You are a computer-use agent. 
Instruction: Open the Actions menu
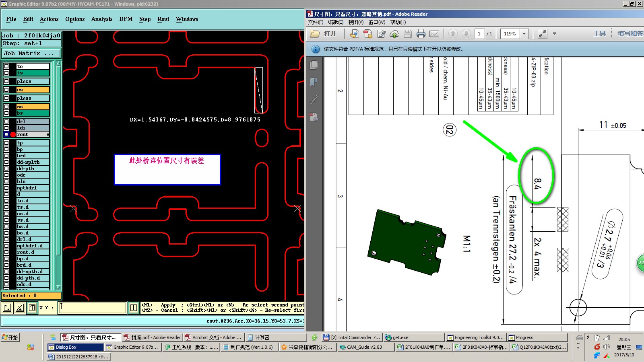click(x=49, y=19)
